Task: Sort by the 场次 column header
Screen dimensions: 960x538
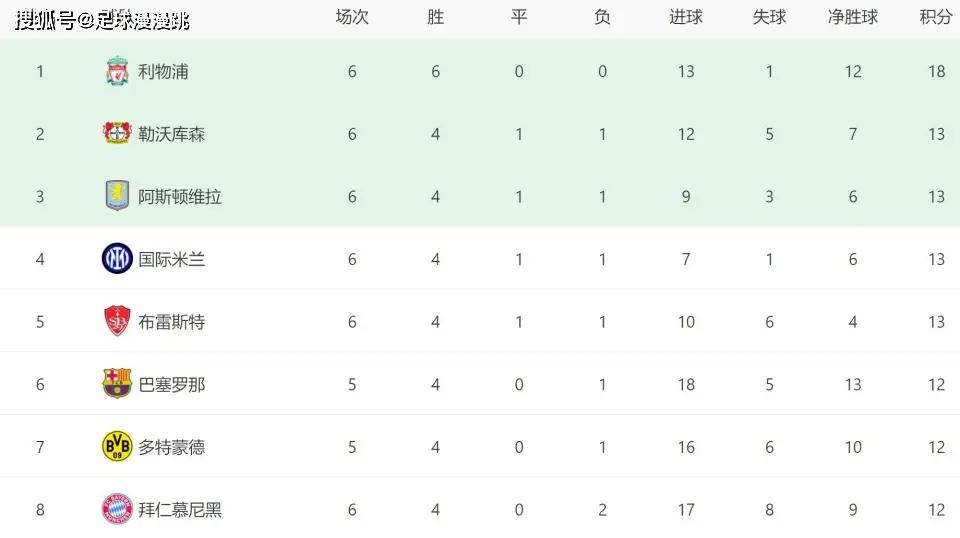Action: click(x=352, y=17)
